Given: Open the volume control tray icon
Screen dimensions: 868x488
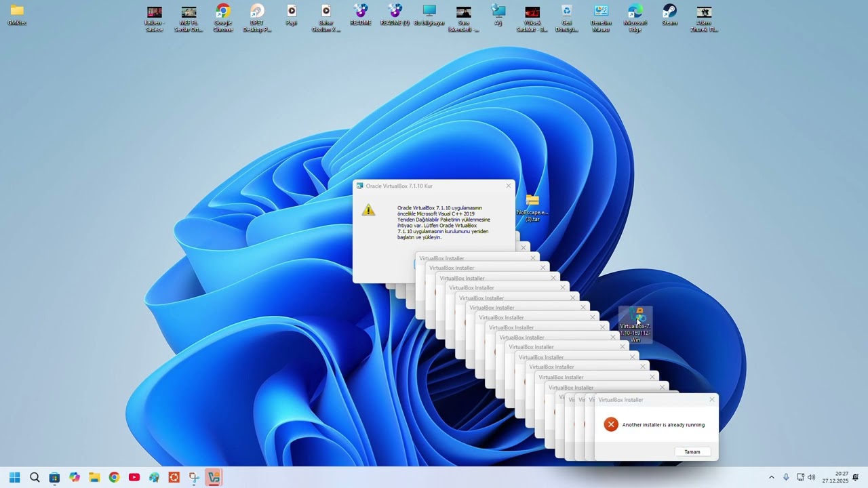Looking at the screenshot, I should 812,477.
